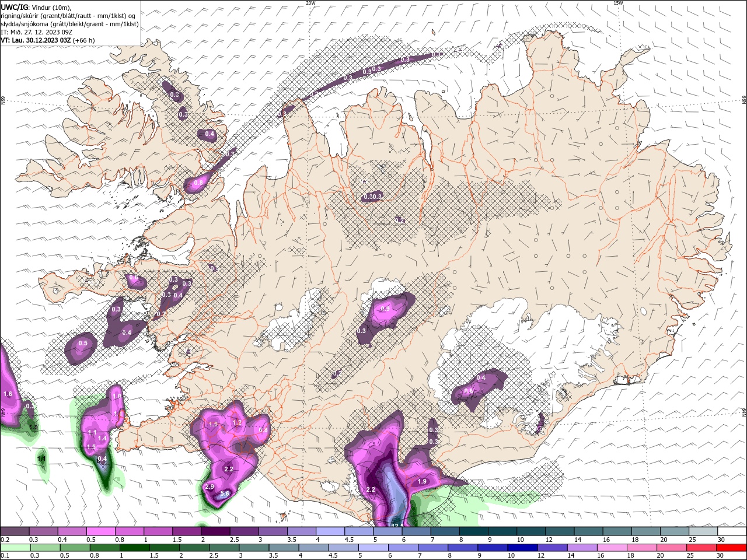
Task: Click the white 30 swatch on upper scale
Action: [x=732, y=531]
